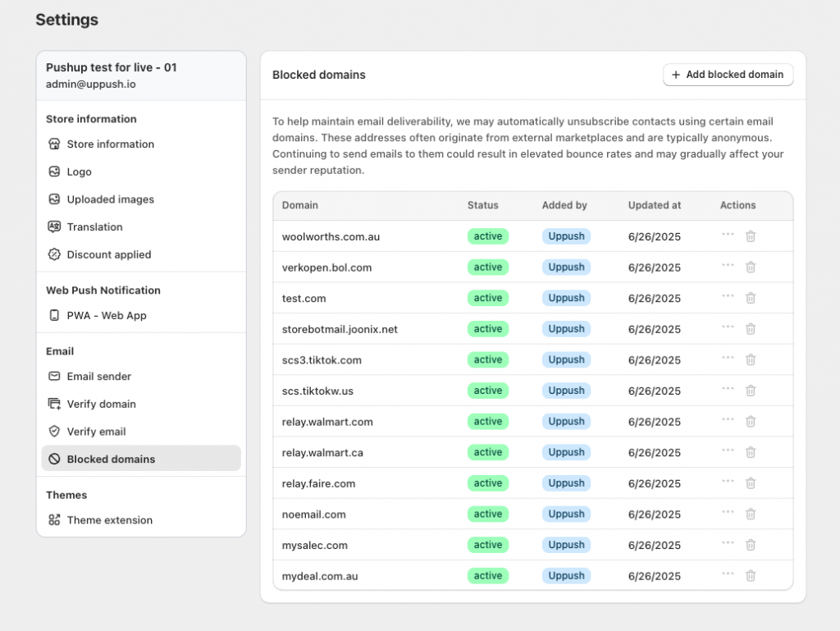840x631 pixels.
Task: Open Store information settings page
Action: pyautogui.click(x=110, y=144)
